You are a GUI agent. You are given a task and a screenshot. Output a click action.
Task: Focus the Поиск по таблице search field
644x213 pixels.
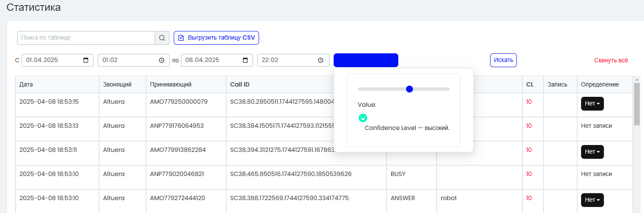pos(86,38)
